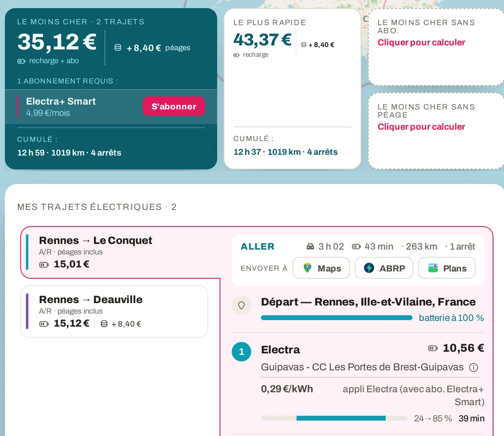The image size is (504, 436).
Task: Click the 39 min charging duration
Action: click(x=471, y=418)
